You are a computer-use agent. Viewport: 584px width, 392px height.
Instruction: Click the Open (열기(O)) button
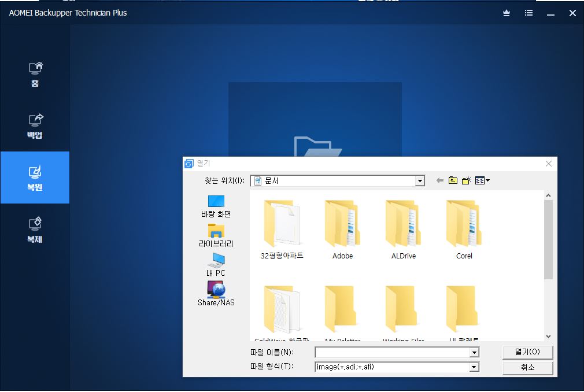[x=527, y=352]
